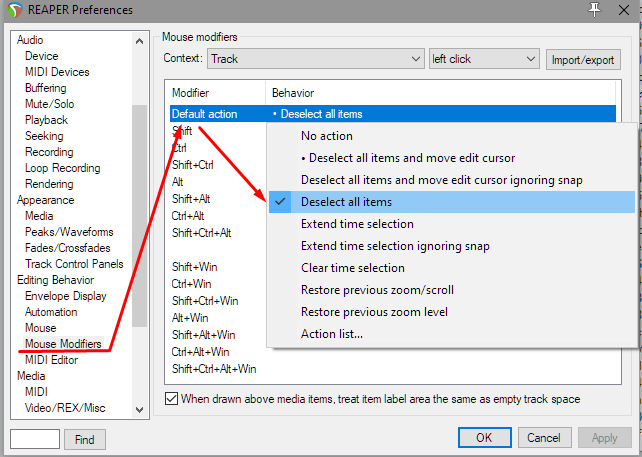
Task: Choose Restore previous zoom/scroll
Action: point(452,290)
